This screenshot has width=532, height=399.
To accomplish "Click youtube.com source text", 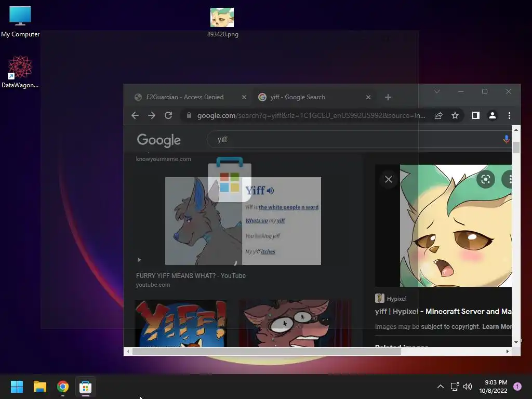I will click(153, 285).
